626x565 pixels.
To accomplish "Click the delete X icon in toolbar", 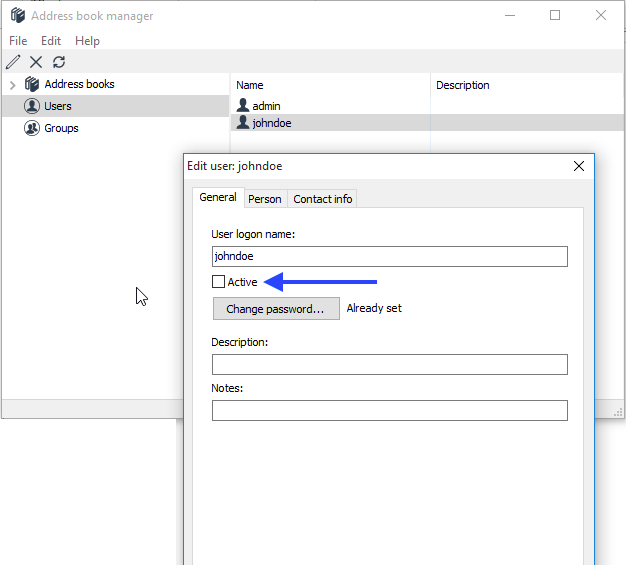I will [36, 62].
